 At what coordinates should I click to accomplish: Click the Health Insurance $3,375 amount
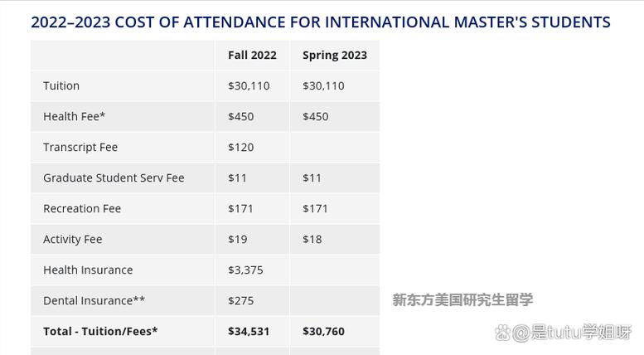[x=245, y=270]
